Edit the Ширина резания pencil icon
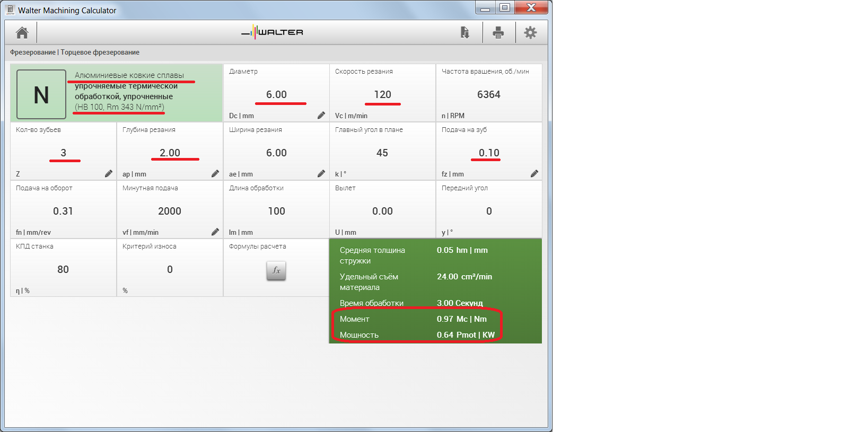Image resolution: width=868 pixels, height=432 pixels. coord(321,173)
